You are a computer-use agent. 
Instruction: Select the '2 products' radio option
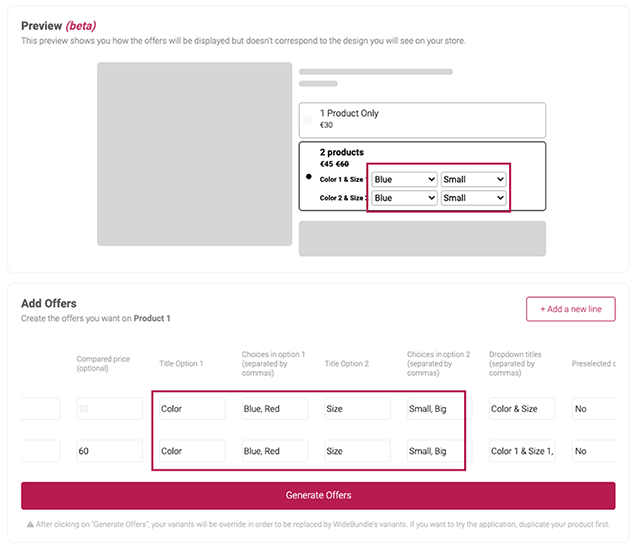pyautogui.click(x=309, y=176)
